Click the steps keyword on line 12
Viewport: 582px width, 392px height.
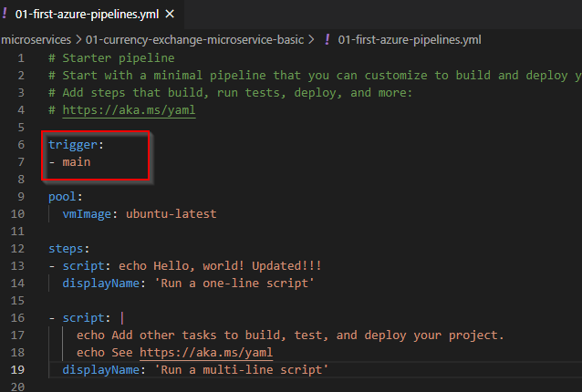pyautogui.click(x=67, y=249)
